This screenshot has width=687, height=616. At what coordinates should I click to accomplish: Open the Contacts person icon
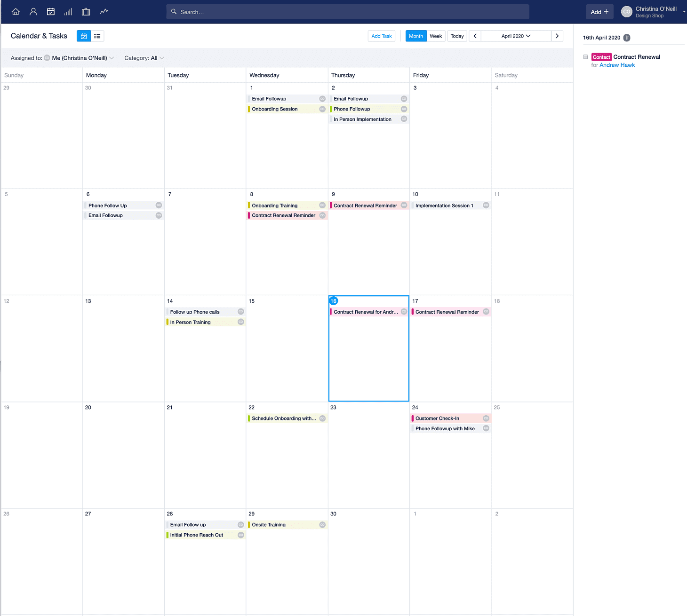33,12
